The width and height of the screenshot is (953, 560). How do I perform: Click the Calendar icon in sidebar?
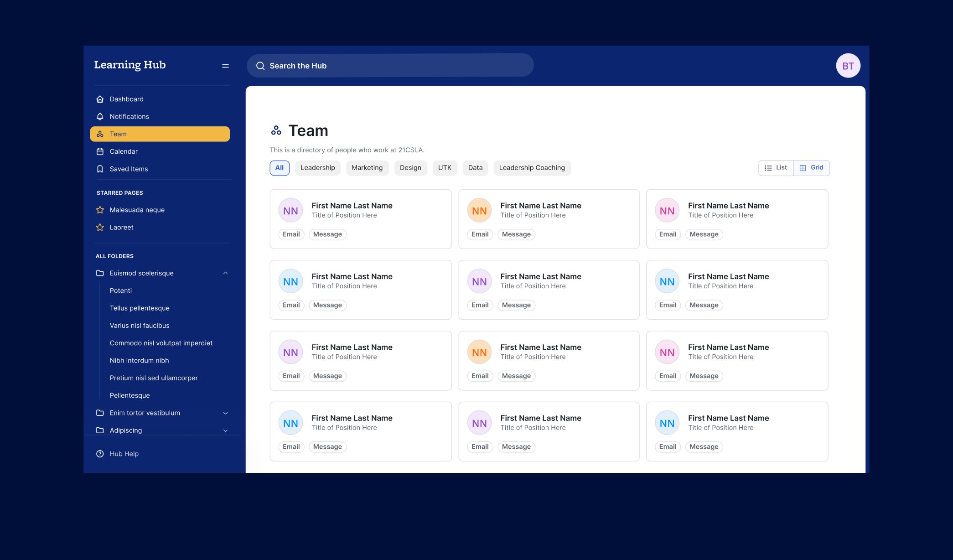coord(100,151)
